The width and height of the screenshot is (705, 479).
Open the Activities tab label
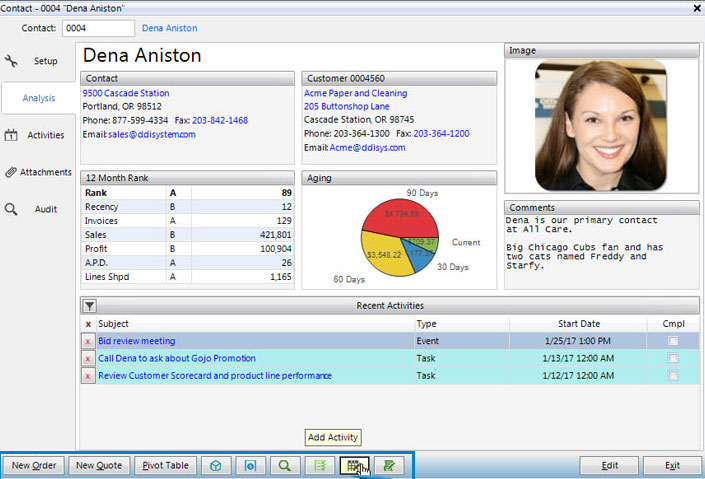[45, 135]
